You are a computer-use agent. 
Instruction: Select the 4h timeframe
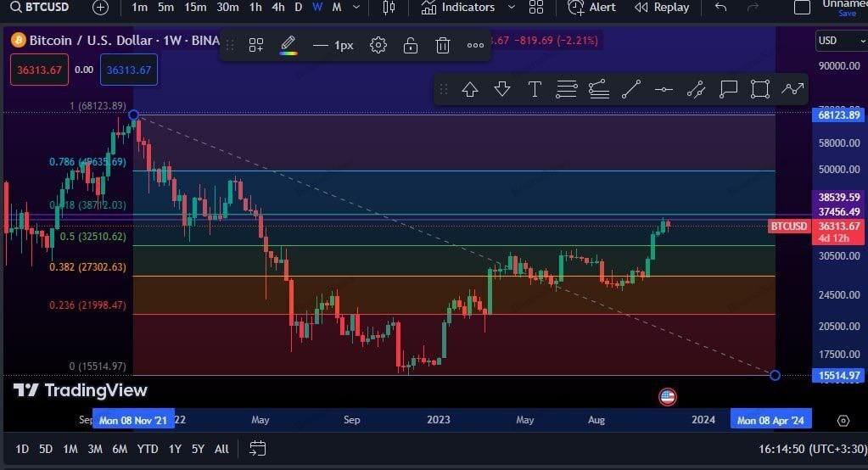click(x=278, y=7)
